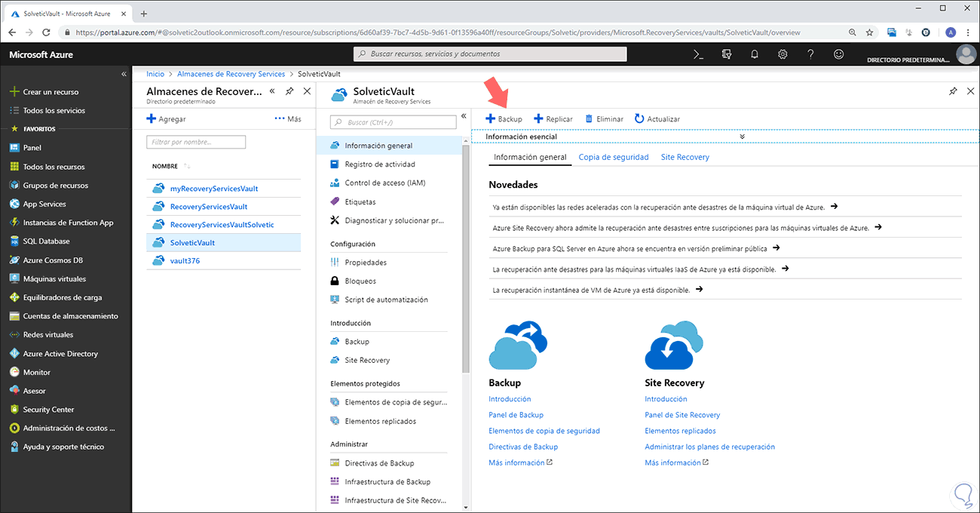Screen dimensions: 980x513
Task: Click Administrar los planes de recuperación
Action: [709, 447]
